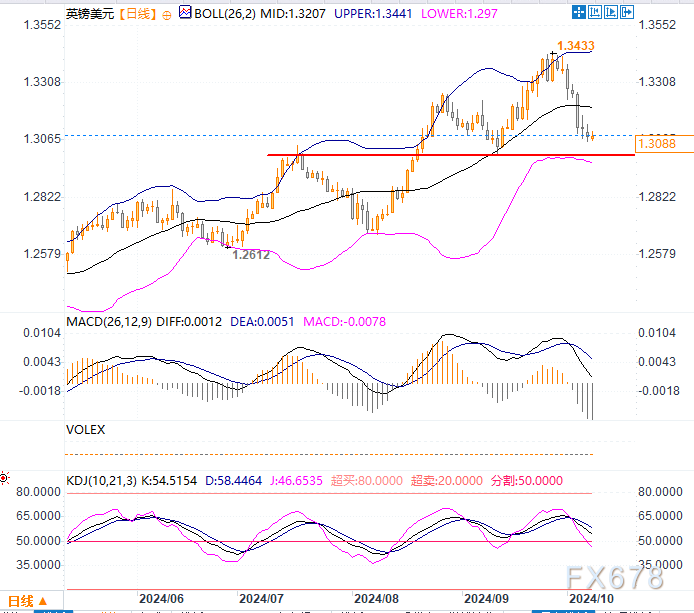Image resolution: width=694 pixels, height=613 pixels.
Task: Open the 日线 period selector at bottom
Action: point(27,601)
